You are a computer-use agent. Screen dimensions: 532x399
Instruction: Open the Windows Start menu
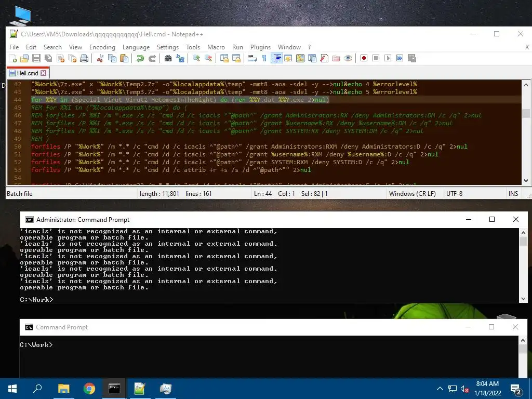pos(12,389)
